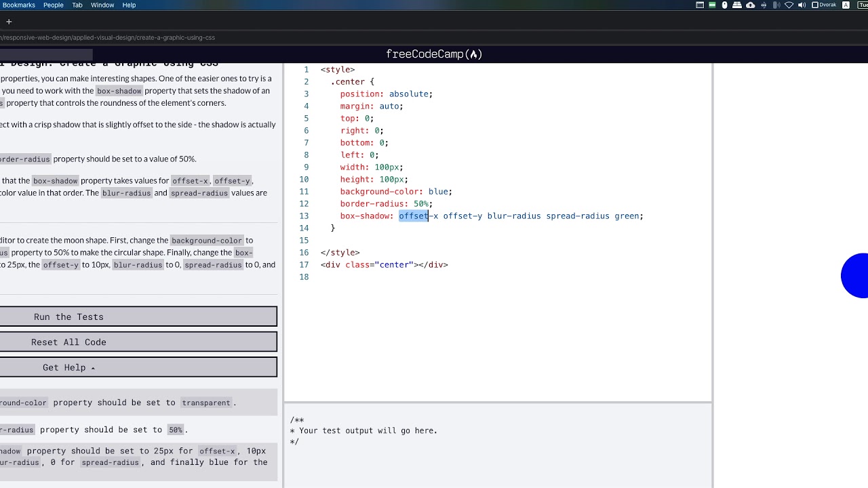This screenshot has height=488, width=868.
Task: Click 'background-color: blue;' on line 11
Action: (x=396, y=191)
